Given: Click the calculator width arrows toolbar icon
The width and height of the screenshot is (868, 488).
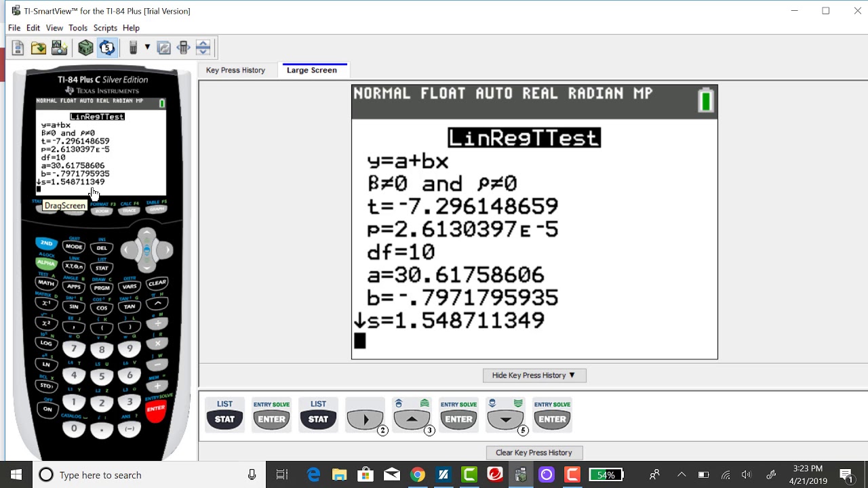Looking at the screenshot, I should (183, 47).
